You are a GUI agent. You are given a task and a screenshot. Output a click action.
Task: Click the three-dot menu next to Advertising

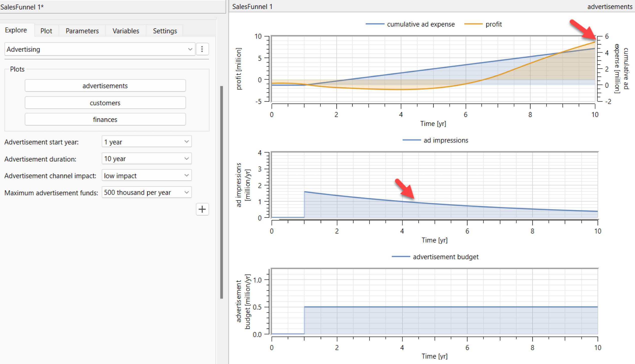tap(202, 49)
